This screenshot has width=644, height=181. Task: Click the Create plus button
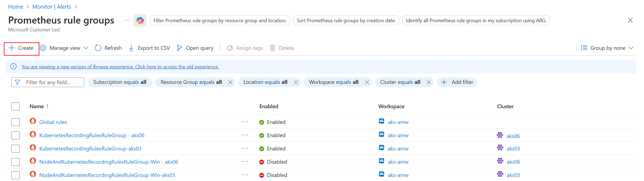pyautogui.click(x=21, y=48)
